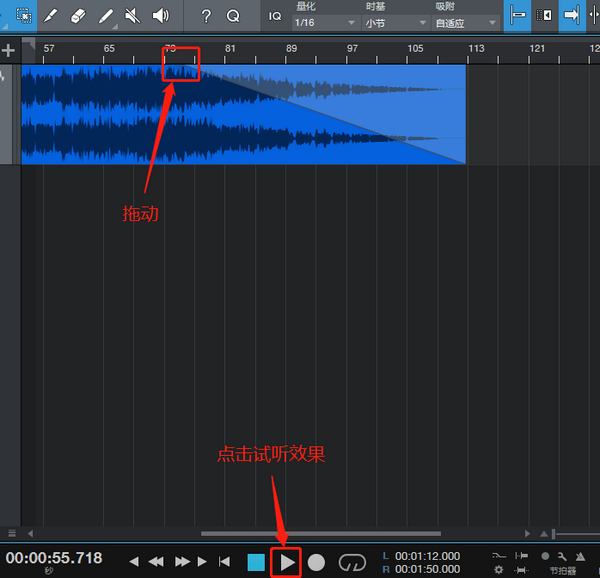Viewport: 600px width, 578px height.
Task: Click ruler marker at bar 57
Action: click(x=49, y=49)
